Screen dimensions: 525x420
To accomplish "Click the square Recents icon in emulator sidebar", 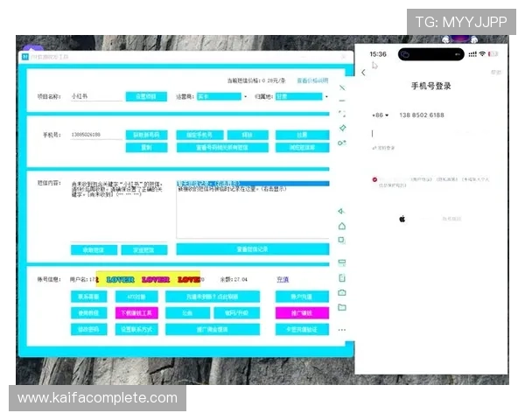I will click(342, 241).
